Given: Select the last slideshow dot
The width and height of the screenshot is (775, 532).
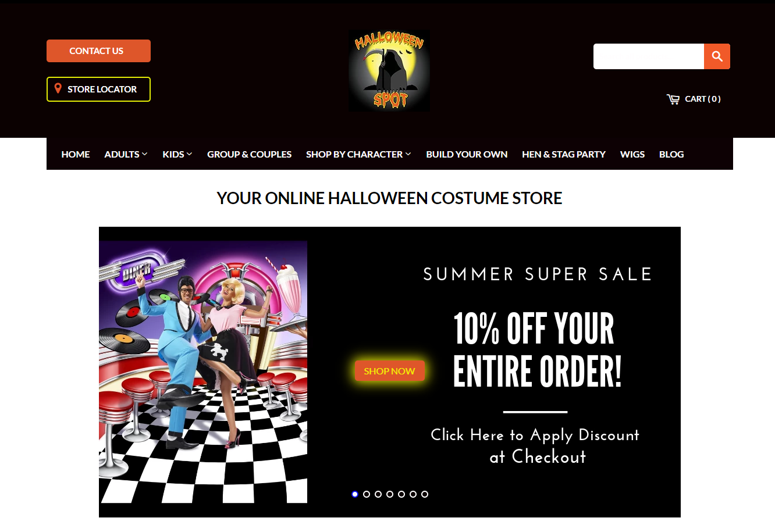Looking at the screenshot, I should [x=425, y=494].
